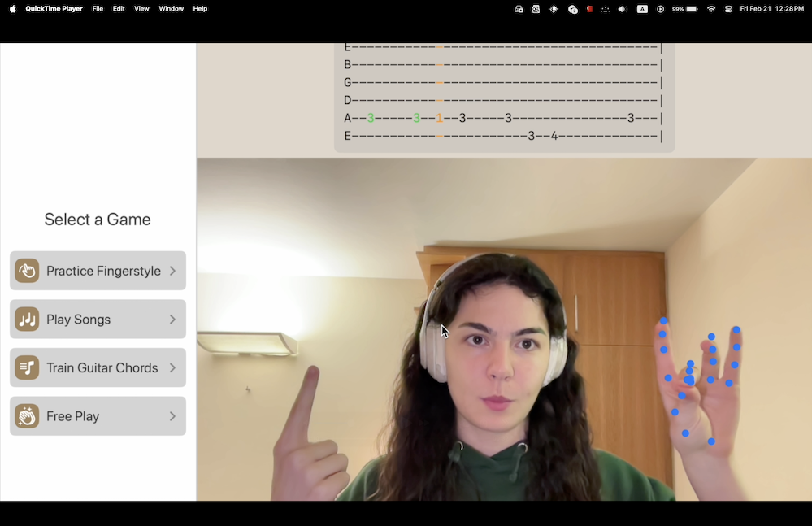Expand chevron on Practice Fingerstyle row
The height and width of the screenshot is (526, 812).
pos(173,271)
